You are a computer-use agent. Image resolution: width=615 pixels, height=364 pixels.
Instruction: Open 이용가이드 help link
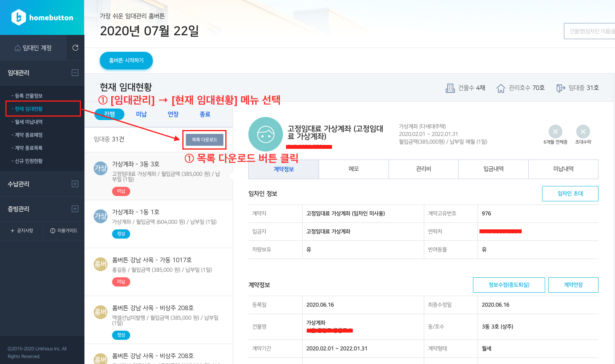64,231
